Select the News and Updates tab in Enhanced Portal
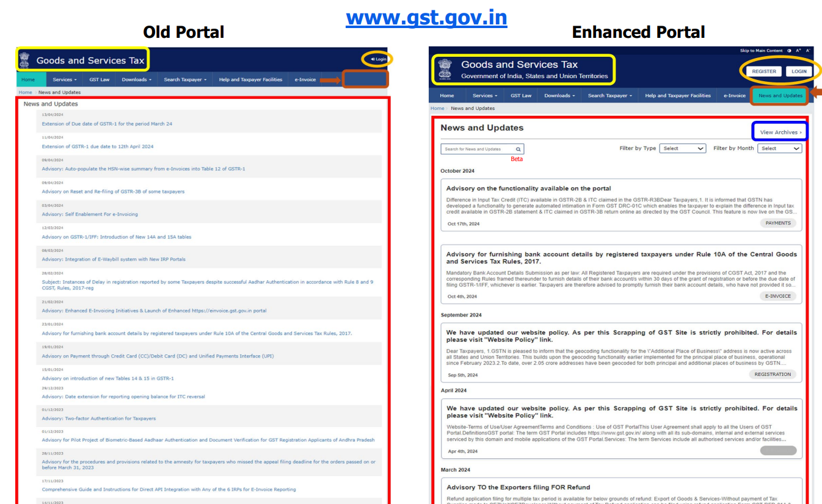 (780, 96)
